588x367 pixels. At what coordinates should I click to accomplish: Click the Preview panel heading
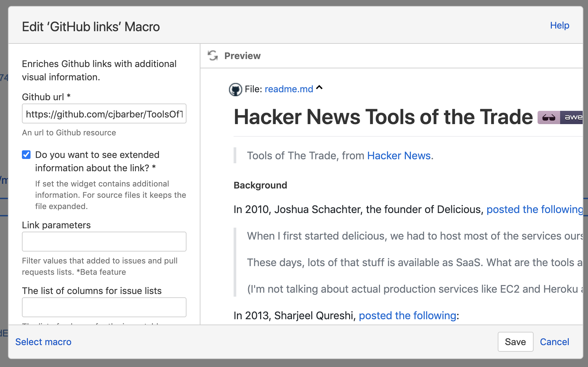pyautogui.click(x=242, y=56)
